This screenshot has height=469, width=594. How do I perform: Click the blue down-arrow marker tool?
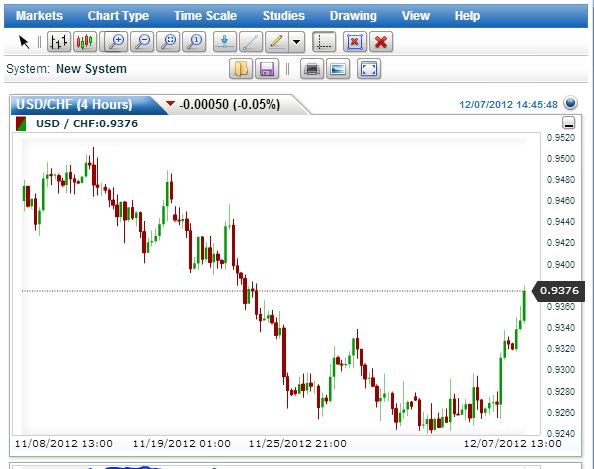[x=225, y=42]
